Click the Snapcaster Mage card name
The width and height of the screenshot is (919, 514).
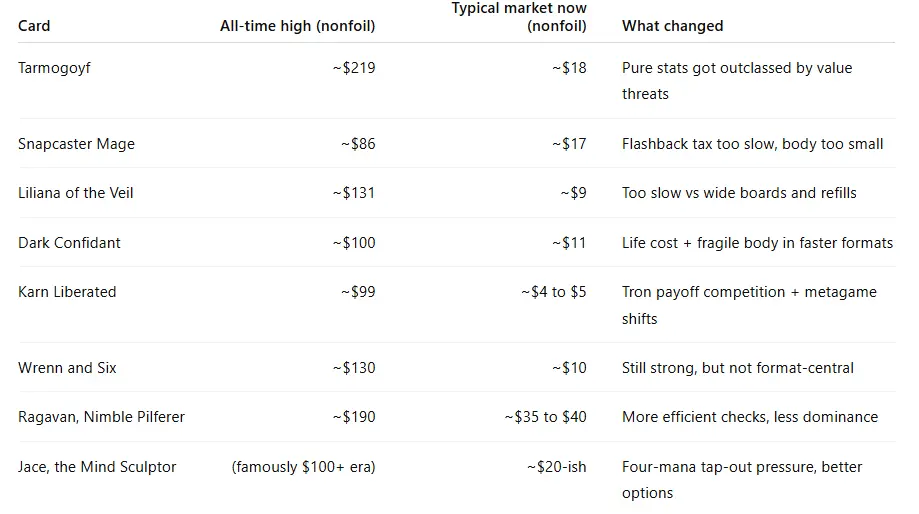76,144
